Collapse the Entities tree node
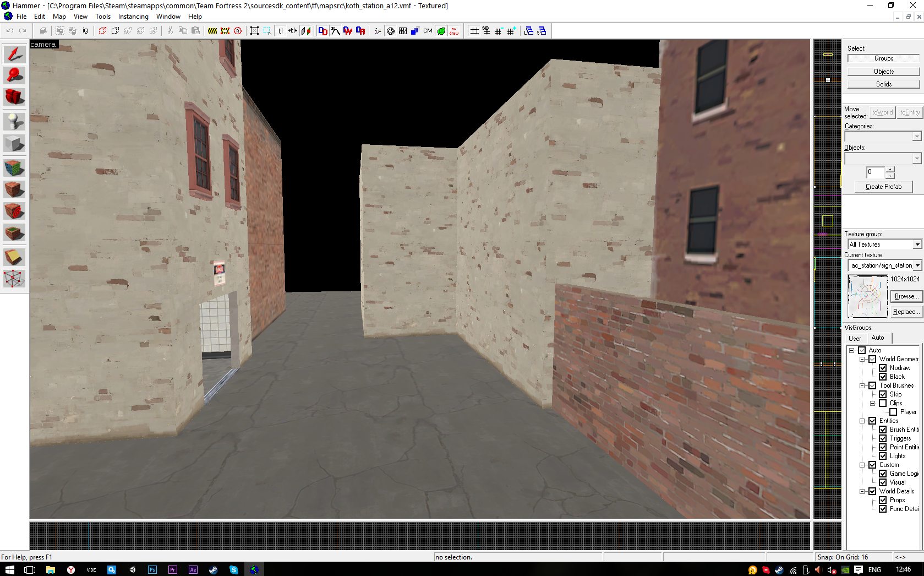Screen dimensions: 924x576 (x=862, y=421)
